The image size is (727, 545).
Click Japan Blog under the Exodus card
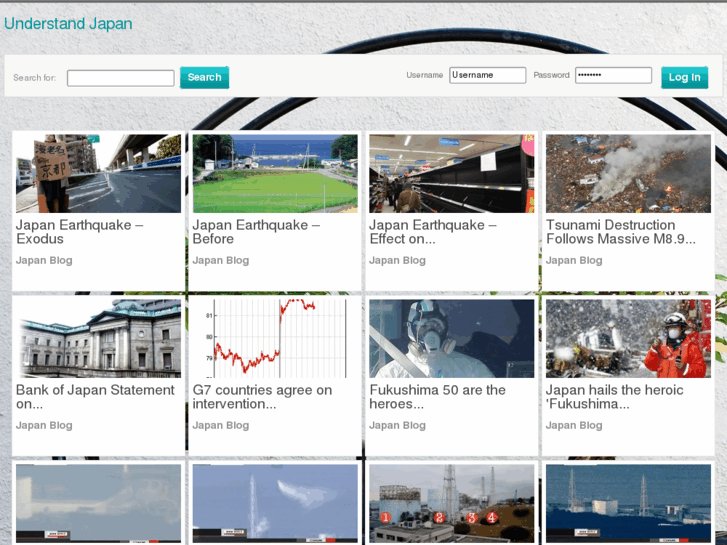point(44,260)
